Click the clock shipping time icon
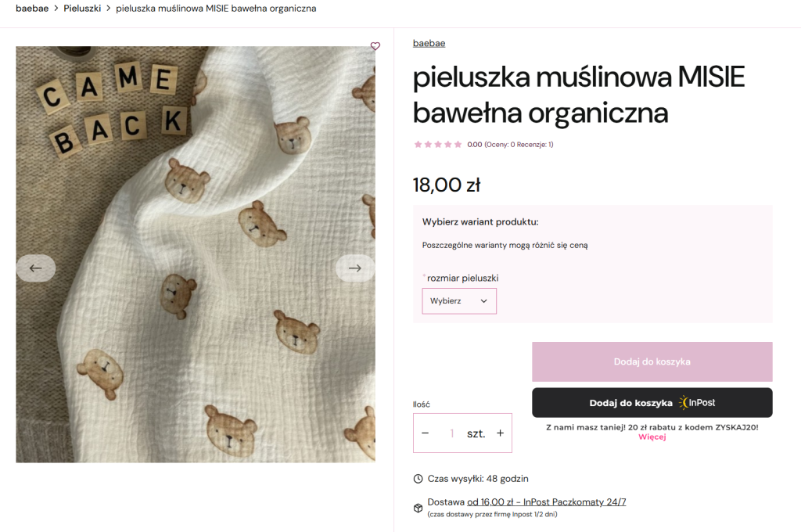 [x=418, y=479]
